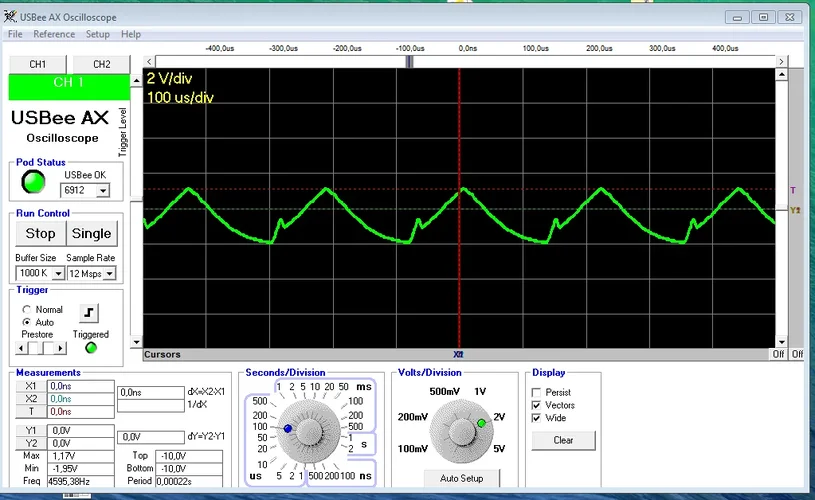Click the Auto Setup button
The image size is (815, 500).
coord(461,478)
